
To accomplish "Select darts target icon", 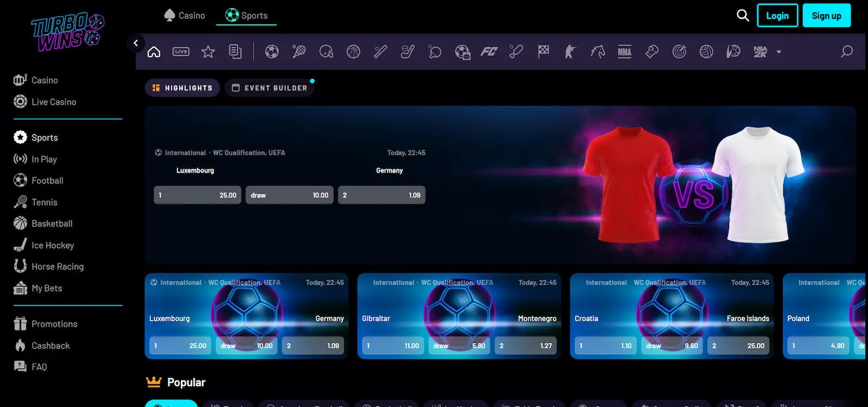I will click(679, 52).
